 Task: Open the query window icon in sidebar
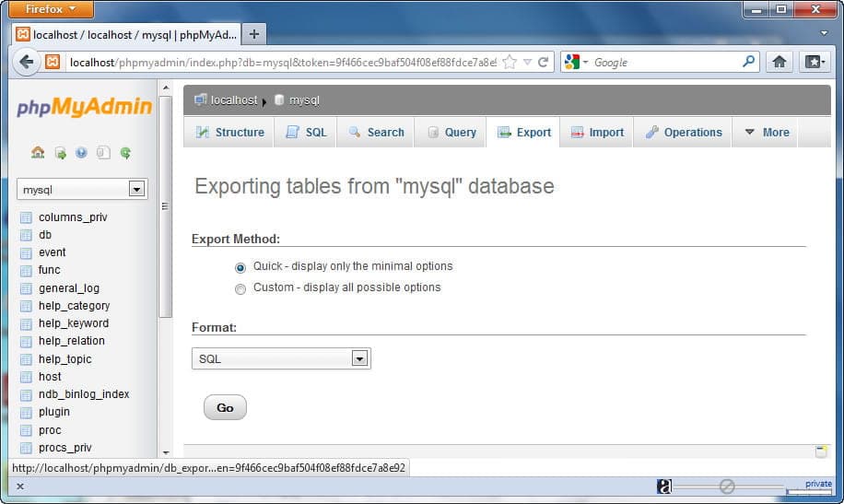coord(103,153)
